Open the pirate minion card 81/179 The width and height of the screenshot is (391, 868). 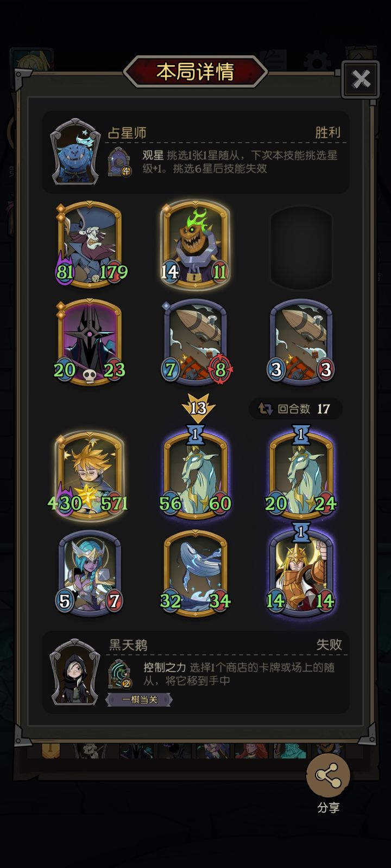[90, 244]
